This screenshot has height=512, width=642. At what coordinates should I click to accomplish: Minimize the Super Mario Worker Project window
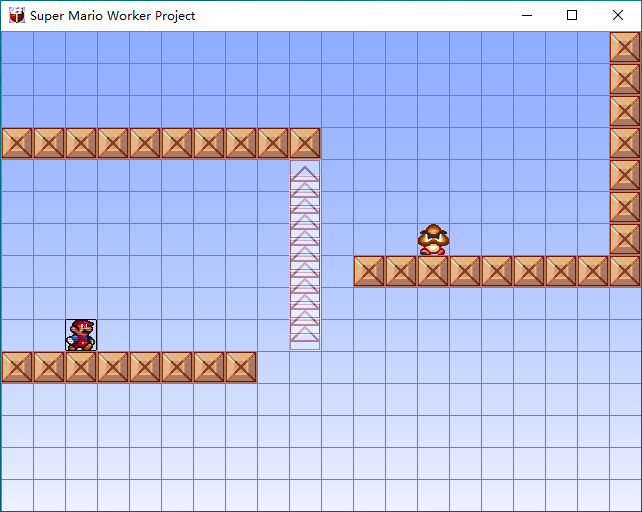[x=527, y=16]
